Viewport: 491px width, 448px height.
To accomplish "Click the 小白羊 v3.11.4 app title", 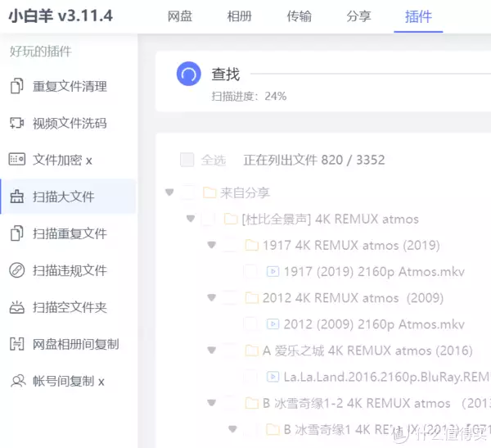I will [61, 16].
